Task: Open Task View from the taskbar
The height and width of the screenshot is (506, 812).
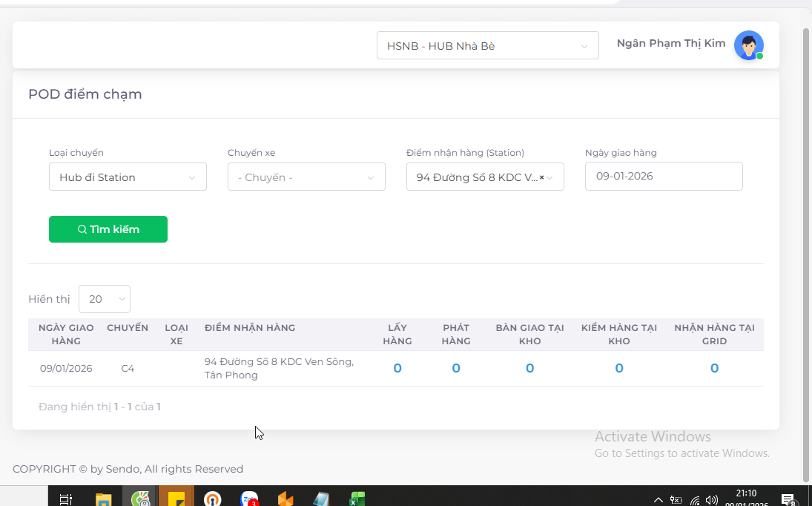Action: point(66,499)
